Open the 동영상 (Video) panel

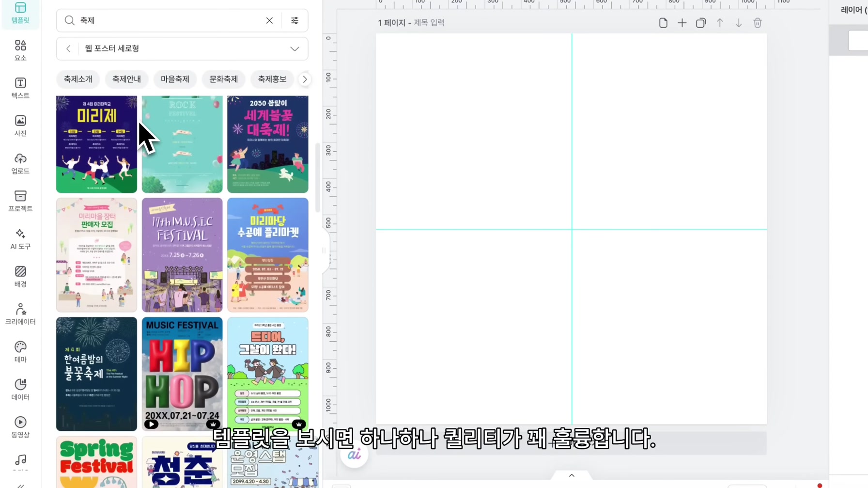(x=20, y=427)
